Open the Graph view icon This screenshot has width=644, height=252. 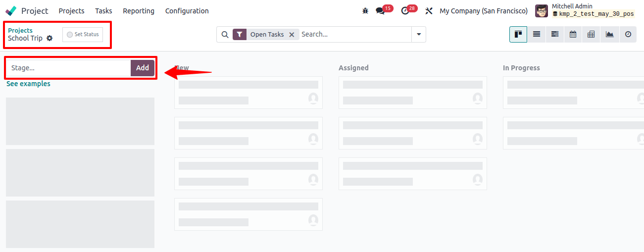click(609, 34)
